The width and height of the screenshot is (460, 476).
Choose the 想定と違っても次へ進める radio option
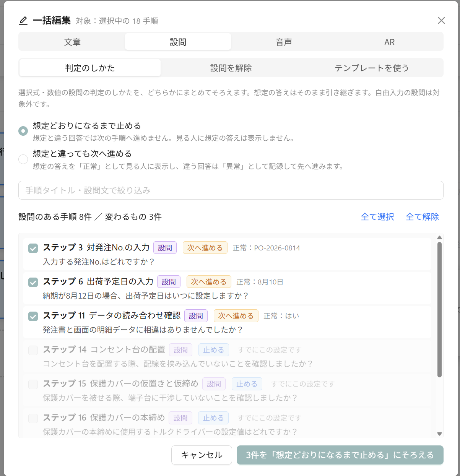pos(23,159)
